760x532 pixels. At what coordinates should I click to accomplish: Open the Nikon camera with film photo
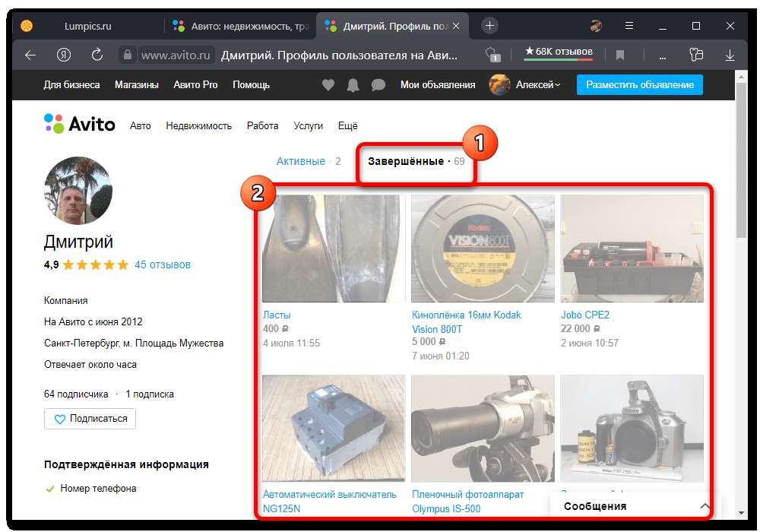pos(632,428)
